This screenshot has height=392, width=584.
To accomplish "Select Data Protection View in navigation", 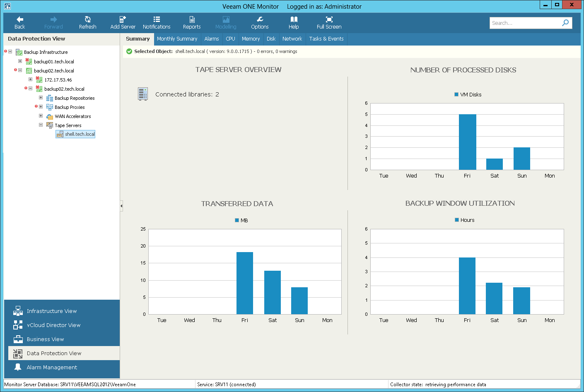I will pyautogui.click(x=64, y=353).
